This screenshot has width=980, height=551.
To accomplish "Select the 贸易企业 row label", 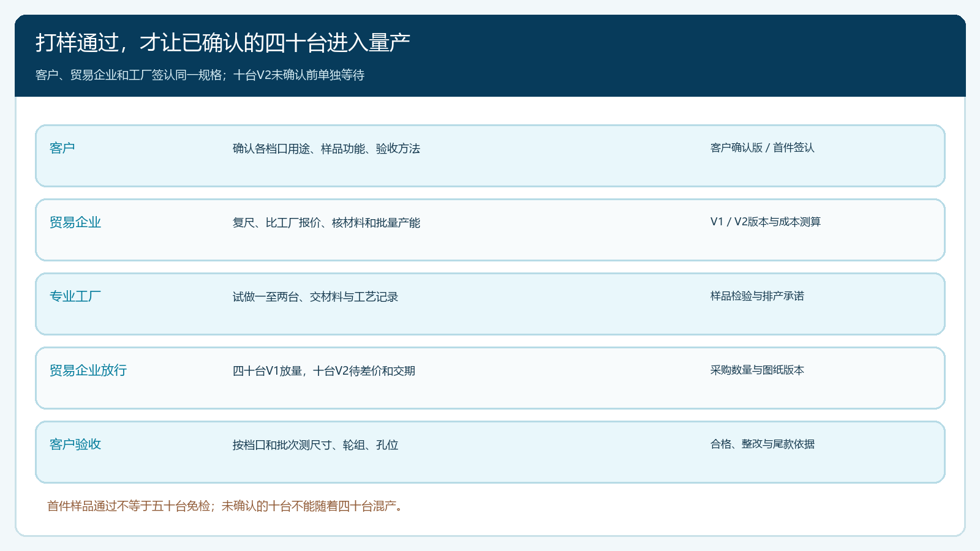I will click(x=75, y=222).
